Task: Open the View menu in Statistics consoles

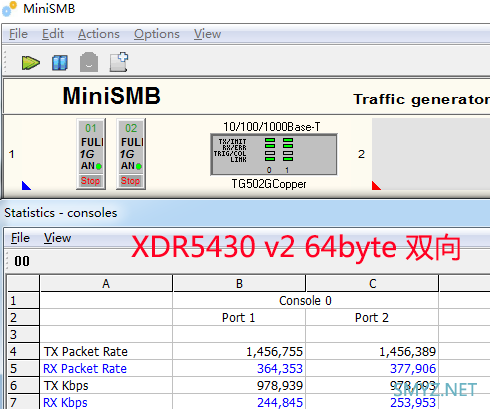Action: [x=57, y=238]
